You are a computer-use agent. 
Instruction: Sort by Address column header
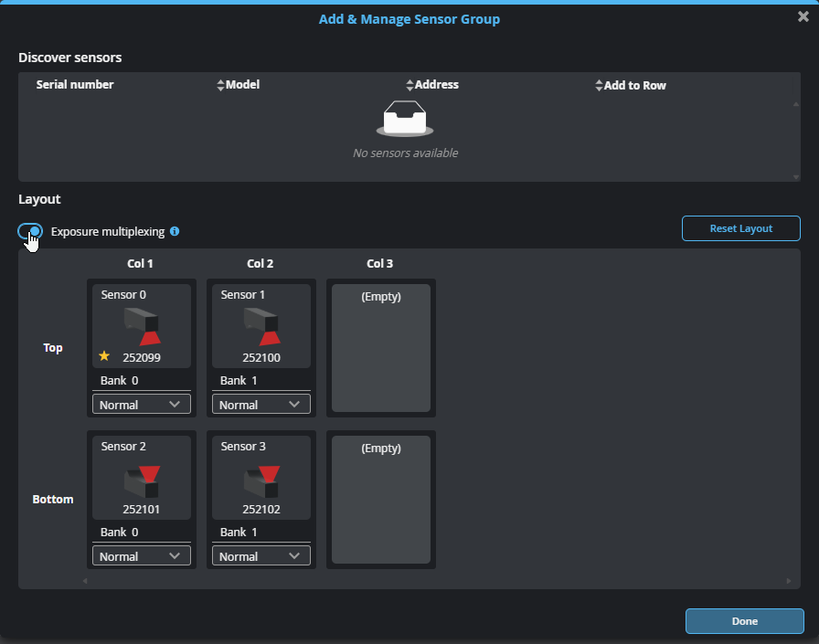tap(436, 85)
